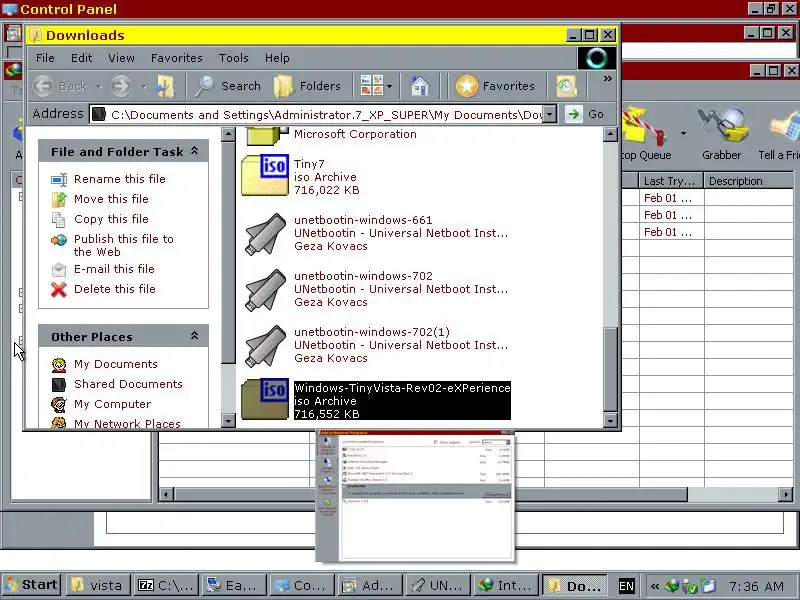Click the Start button
This screenshot has height=600, width=800.
point(32,585)
